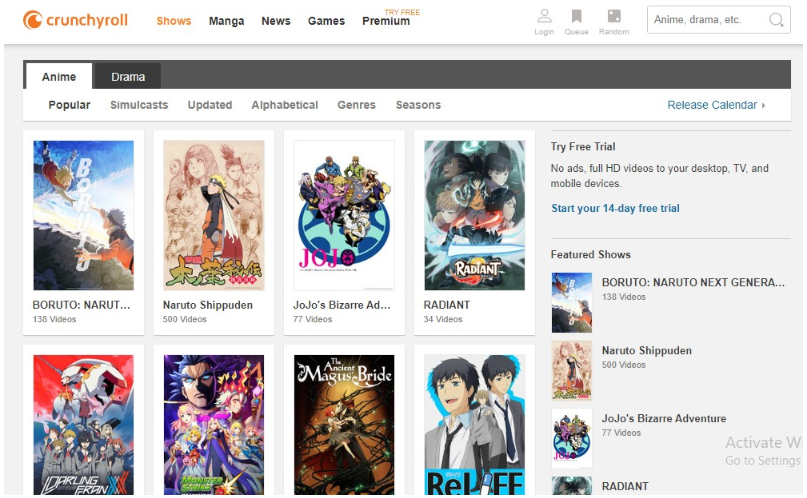Click the Naruto Shippuden title in grid

[x=207, y=305]
